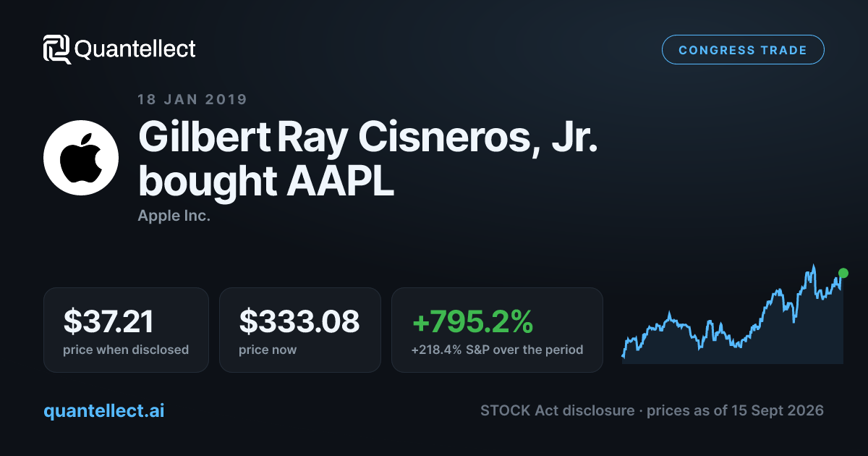Select the $37.21 price when disclosed card
868x456 pixels.
point(126,330)
